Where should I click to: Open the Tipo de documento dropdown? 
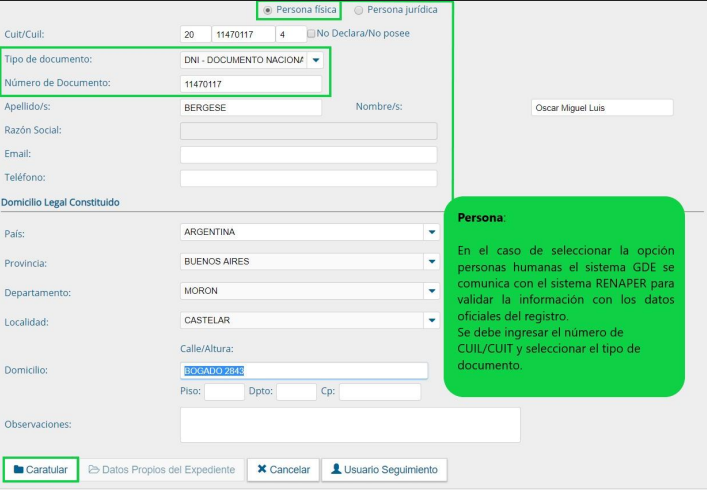tap(315, 60)
